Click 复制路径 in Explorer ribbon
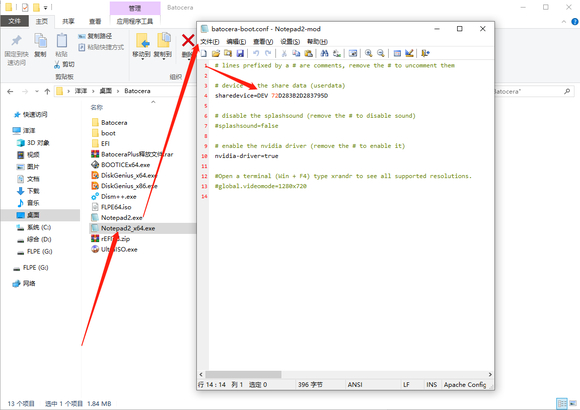 click(x=95, y=36)
